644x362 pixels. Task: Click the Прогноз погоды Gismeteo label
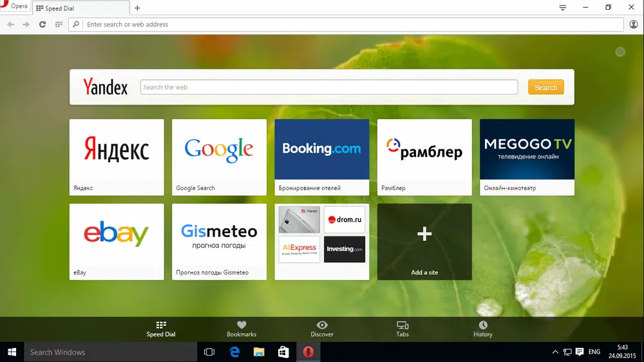[212, 272]
